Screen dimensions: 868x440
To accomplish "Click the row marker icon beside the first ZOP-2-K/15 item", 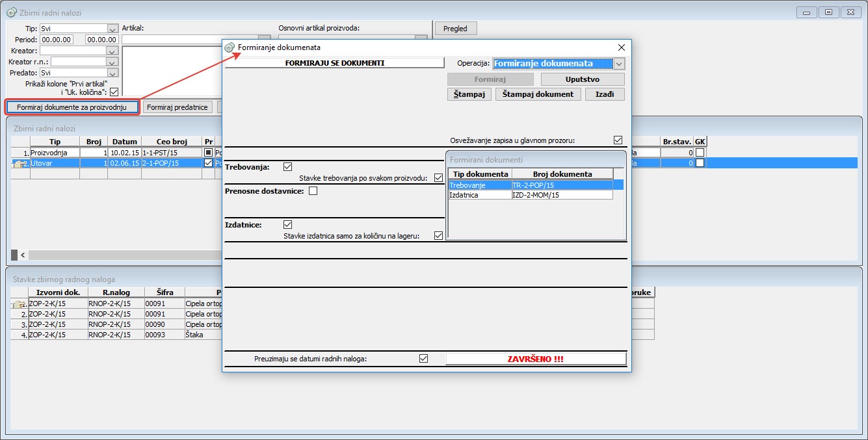I will click(x=20, y=304).
